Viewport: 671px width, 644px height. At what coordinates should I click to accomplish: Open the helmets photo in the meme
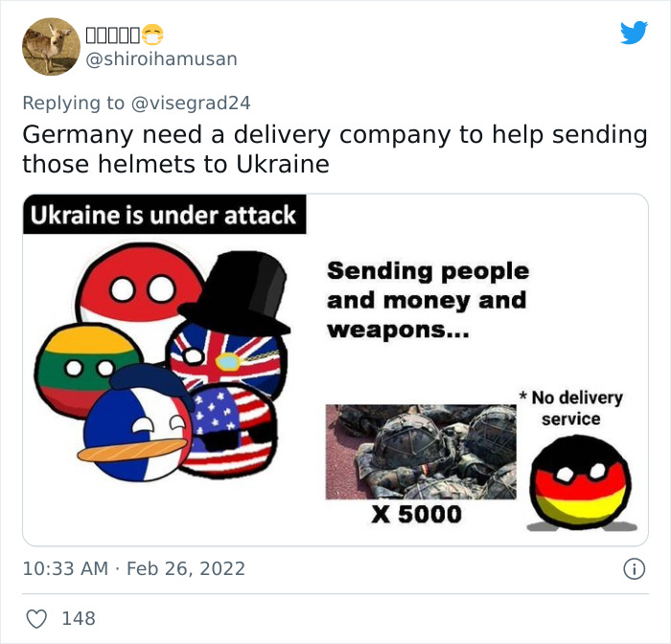click(x=421, y=452)
